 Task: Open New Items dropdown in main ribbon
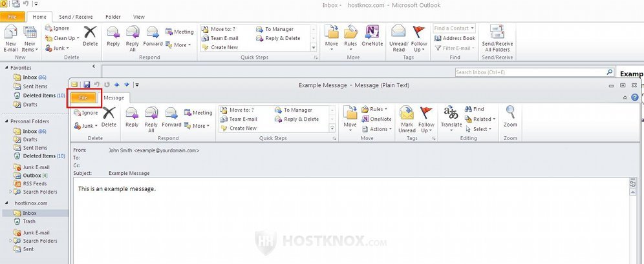point(30,38)
